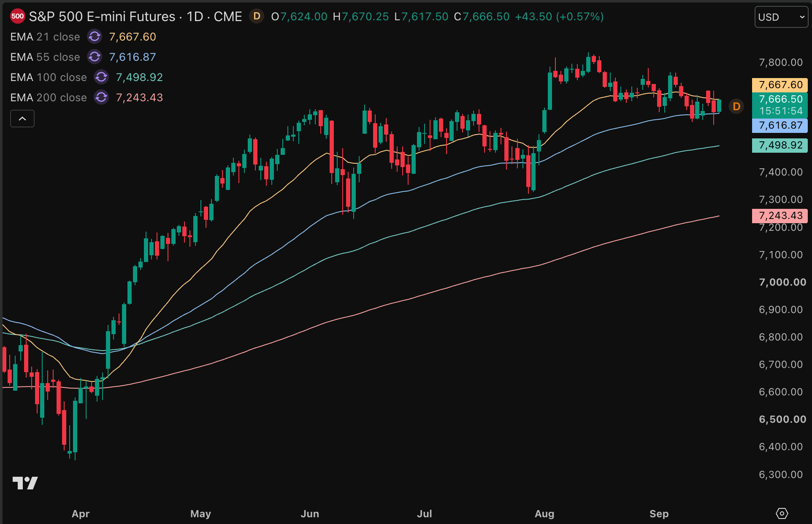Click the 7,800.00 level on the price axis

pos(781,62)
